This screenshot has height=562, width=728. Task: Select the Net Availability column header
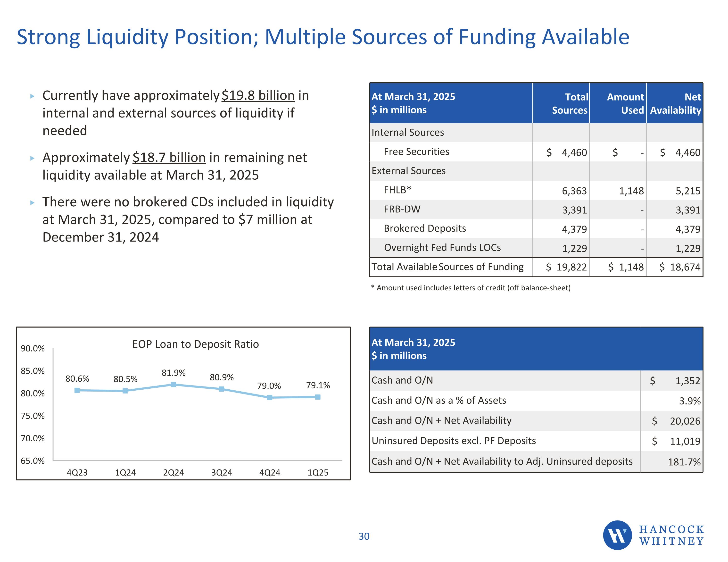tap(675, 103)
